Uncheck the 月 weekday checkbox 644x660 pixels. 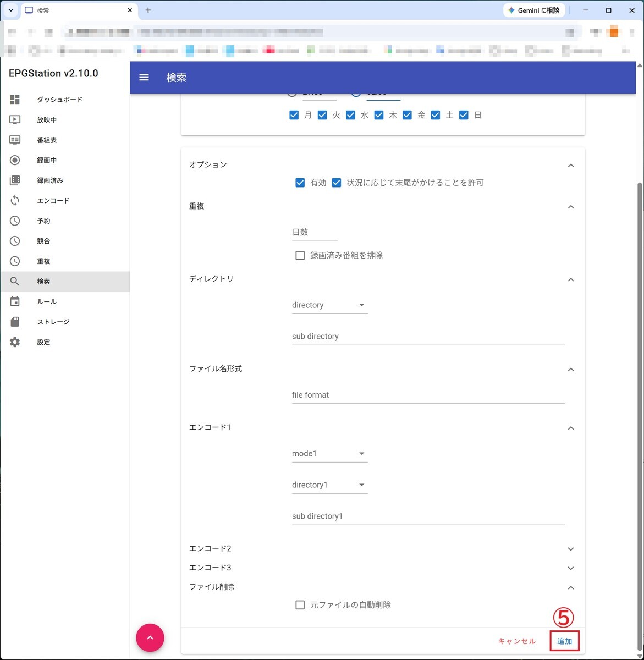click(294, 115)
